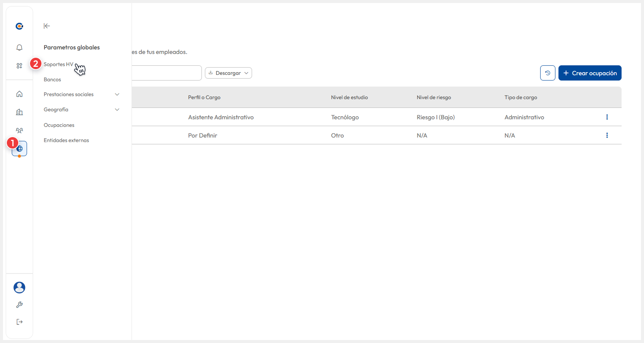Open the Bancos menu item
Image resolution: width=644 pixels, height=343 pixels.
(52, 79)
